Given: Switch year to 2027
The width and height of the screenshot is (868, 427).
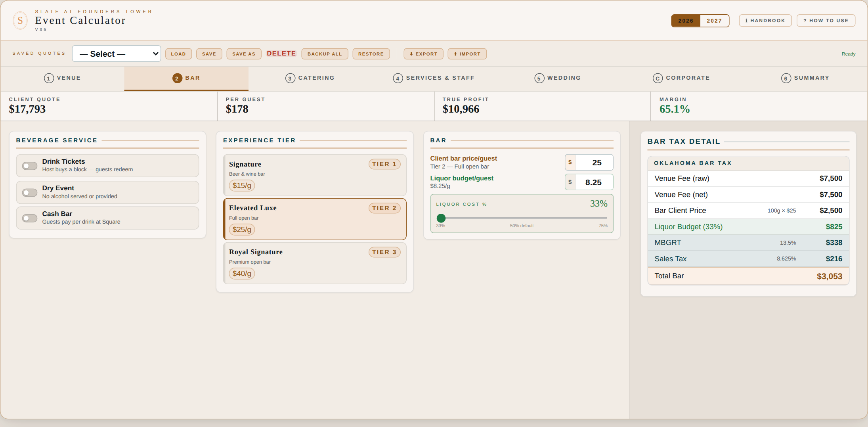Looking at the screenshot, I should coord(714,21).
